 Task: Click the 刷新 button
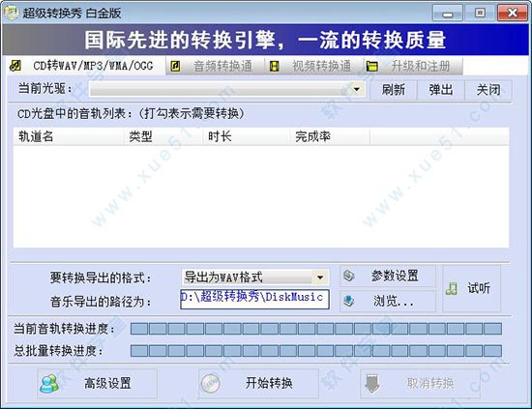point(394,90)
